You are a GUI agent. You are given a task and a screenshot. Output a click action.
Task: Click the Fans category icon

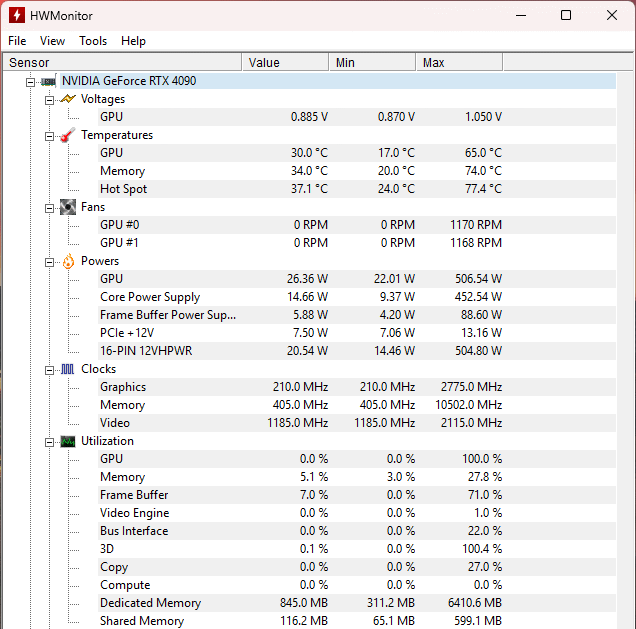pos(67,207)
